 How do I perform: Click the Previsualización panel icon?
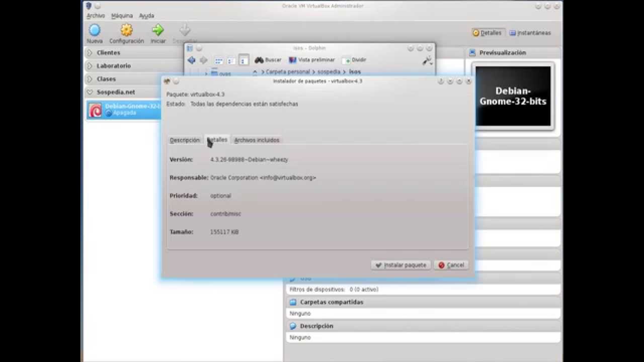(472, 52)
